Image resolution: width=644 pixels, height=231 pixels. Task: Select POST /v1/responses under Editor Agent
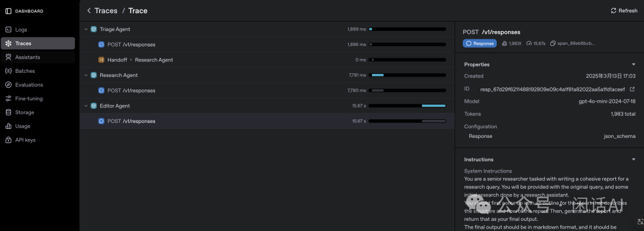point(267,121)
